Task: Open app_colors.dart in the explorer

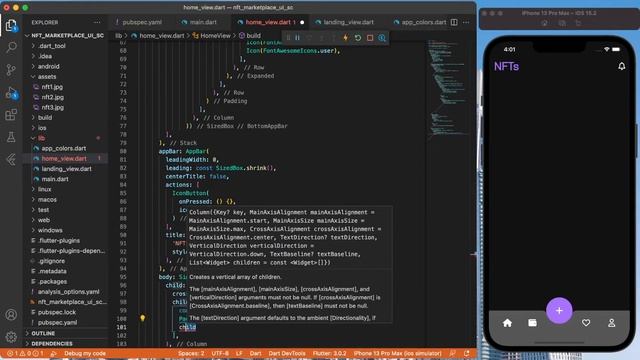Action: click(x=64, y=148)
